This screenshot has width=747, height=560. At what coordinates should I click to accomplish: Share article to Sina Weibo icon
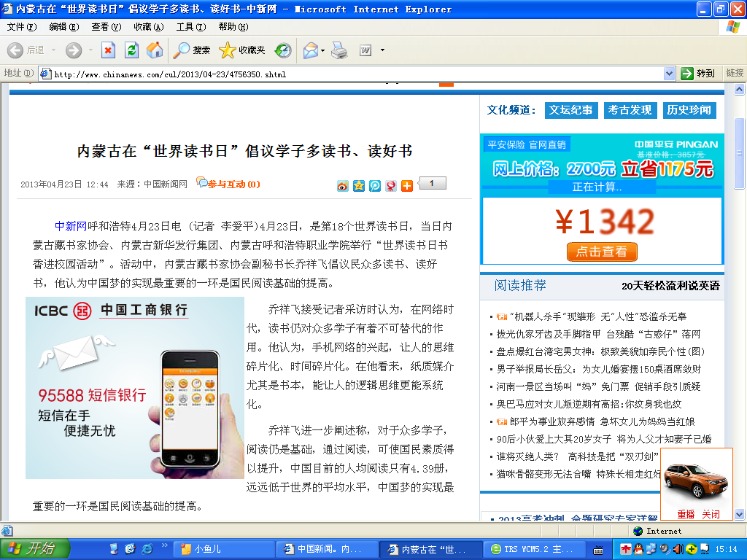coord(343,186)
